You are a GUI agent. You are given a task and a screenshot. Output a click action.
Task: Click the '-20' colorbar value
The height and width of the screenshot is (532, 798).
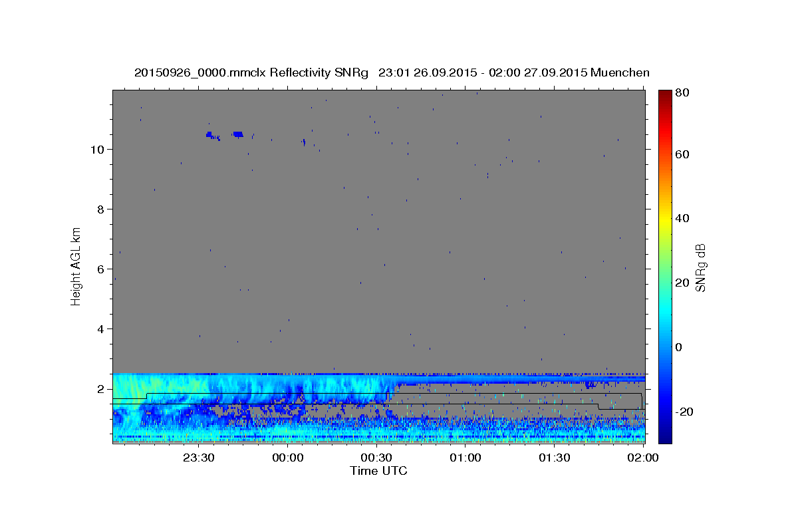[x=683, y=412]
